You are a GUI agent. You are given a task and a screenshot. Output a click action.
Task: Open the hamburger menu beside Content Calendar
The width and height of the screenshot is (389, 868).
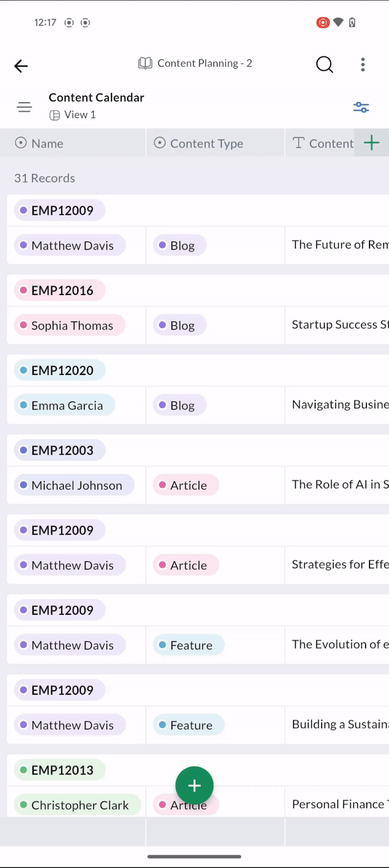25,107
